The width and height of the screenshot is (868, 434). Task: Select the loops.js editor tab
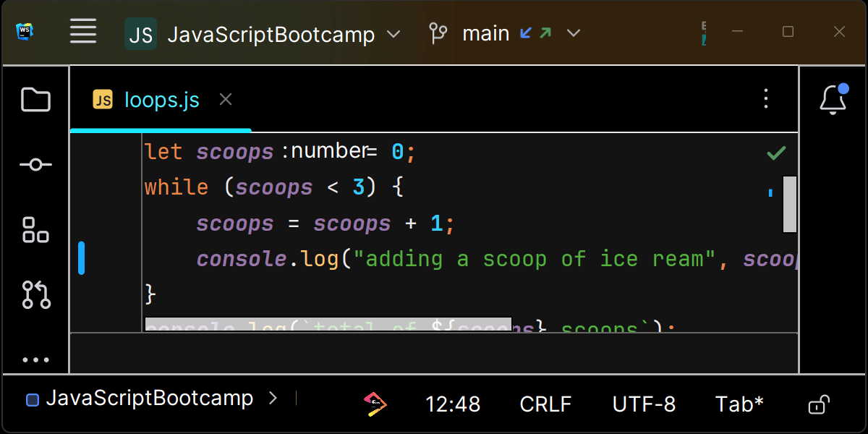coord(161,100)
